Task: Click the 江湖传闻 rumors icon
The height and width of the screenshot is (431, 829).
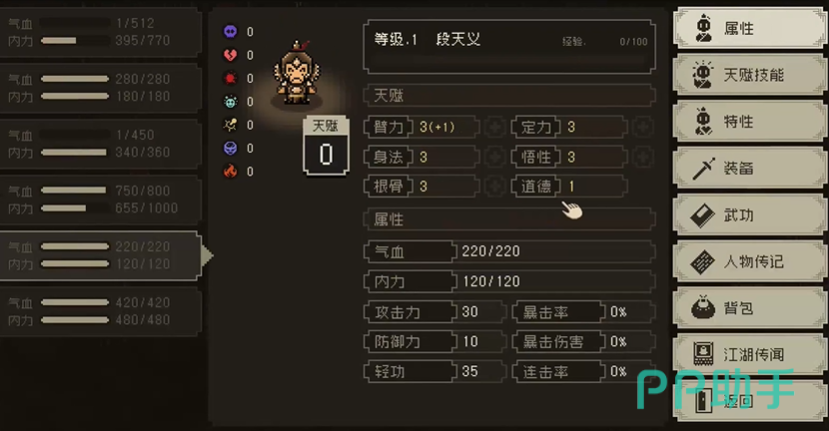Action: tap(703, 354)
